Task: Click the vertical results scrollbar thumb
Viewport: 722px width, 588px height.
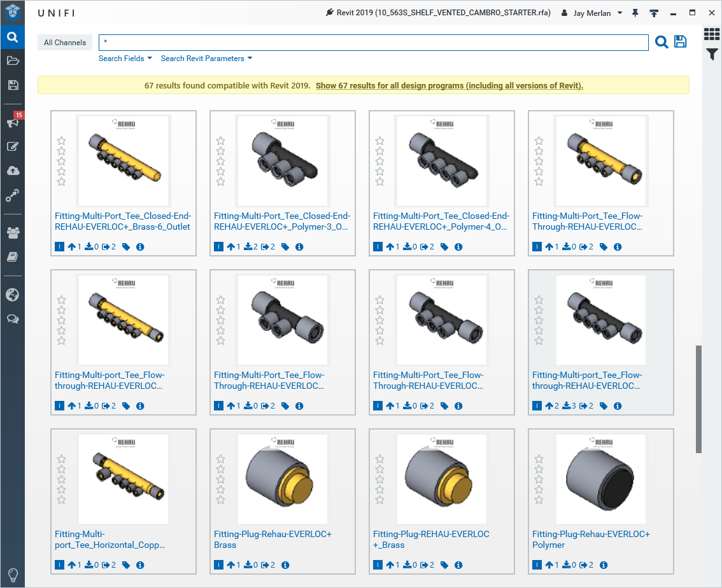Action: tap(698, 399)
